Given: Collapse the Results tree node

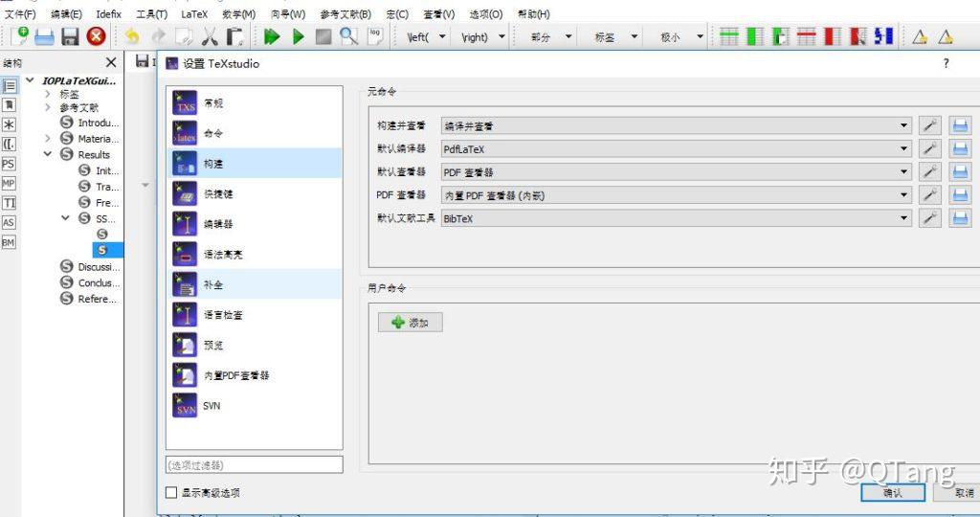Looking at the screenshot, I should point(48,154).
